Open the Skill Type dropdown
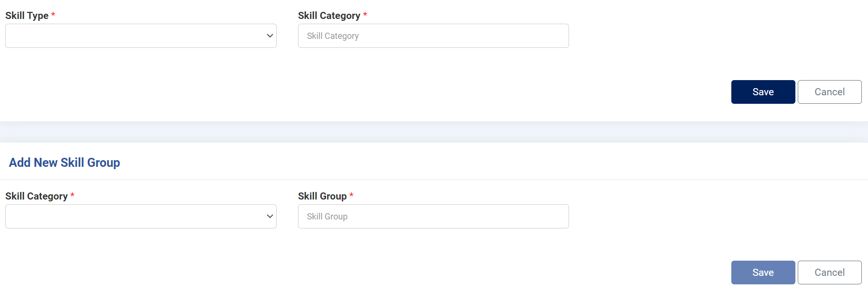 pyautogui.click(x=140, y=36)
